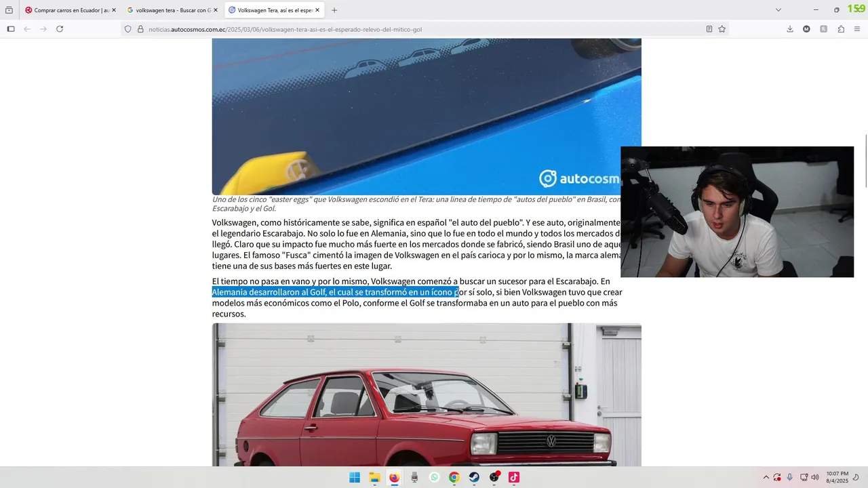Bookmark this page with the star icon
868x488 pixels.
coord(722,29)
